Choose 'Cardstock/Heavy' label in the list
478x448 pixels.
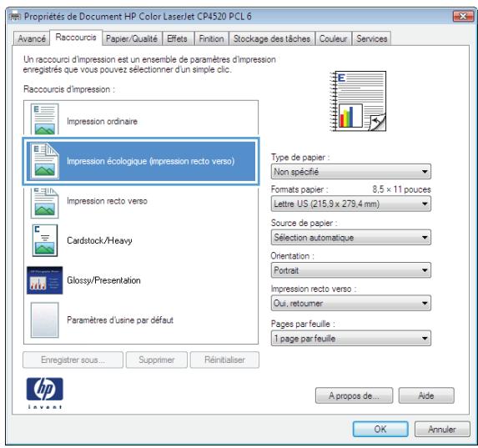tap(99, 240)
